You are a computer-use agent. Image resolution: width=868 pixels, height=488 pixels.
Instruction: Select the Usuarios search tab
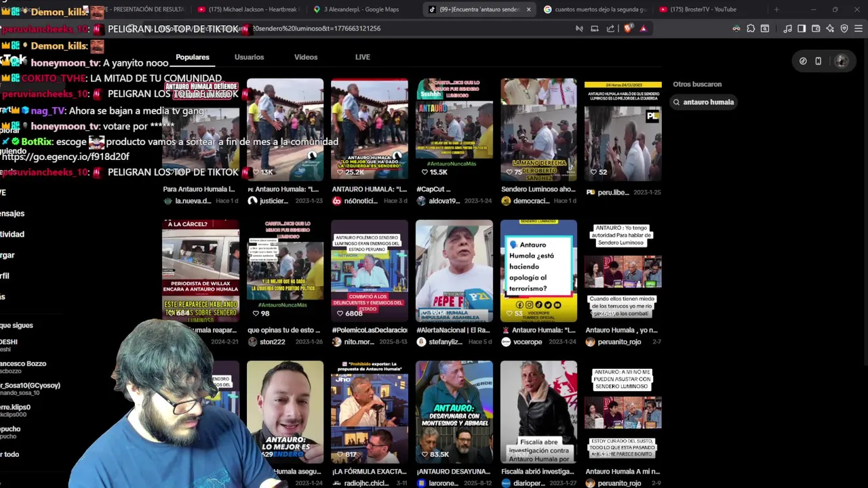tap(249, 58)
